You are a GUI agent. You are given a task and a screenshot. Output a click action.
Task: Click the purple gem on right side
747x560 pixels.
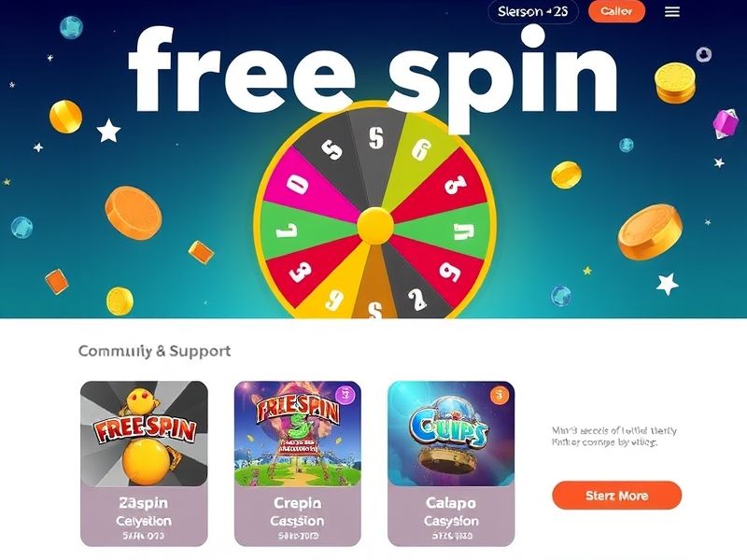(x=726, y=124)
